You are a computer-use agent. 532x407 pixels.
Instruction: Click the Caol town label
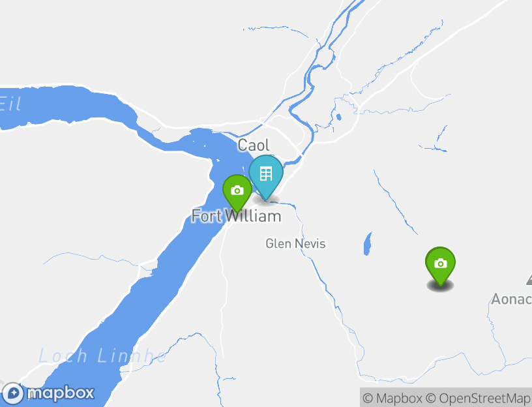(254, 145)
